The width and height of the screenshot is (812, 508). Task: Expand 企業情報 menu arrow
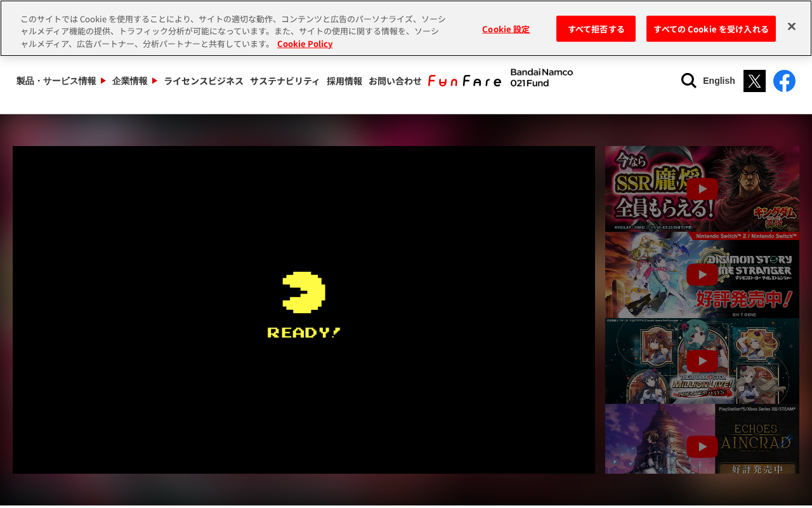pyautogui.click(x=155, y=81)
